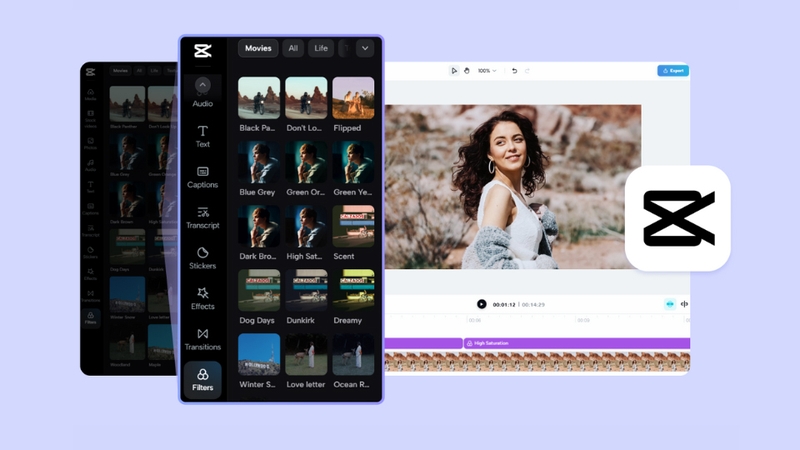Apply the Dog Days filter

pyautogui.click(x=259, y=290)
